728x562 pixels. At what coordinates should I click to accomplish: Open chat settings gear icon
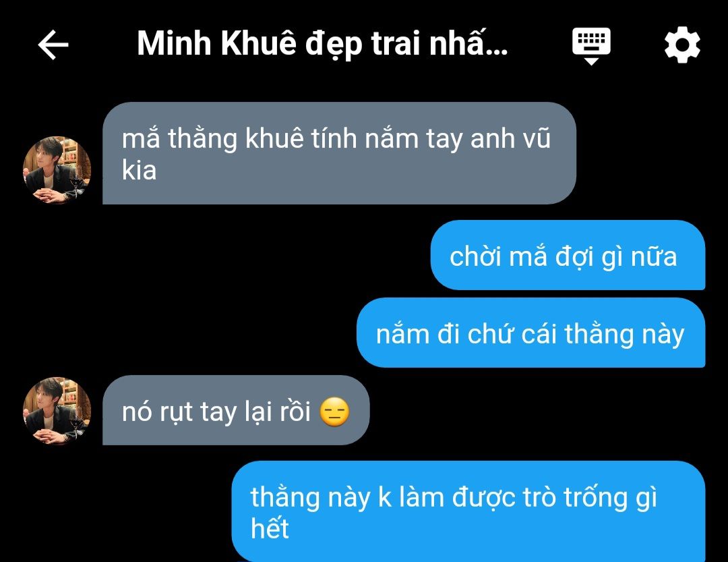[x=682, y=45]
